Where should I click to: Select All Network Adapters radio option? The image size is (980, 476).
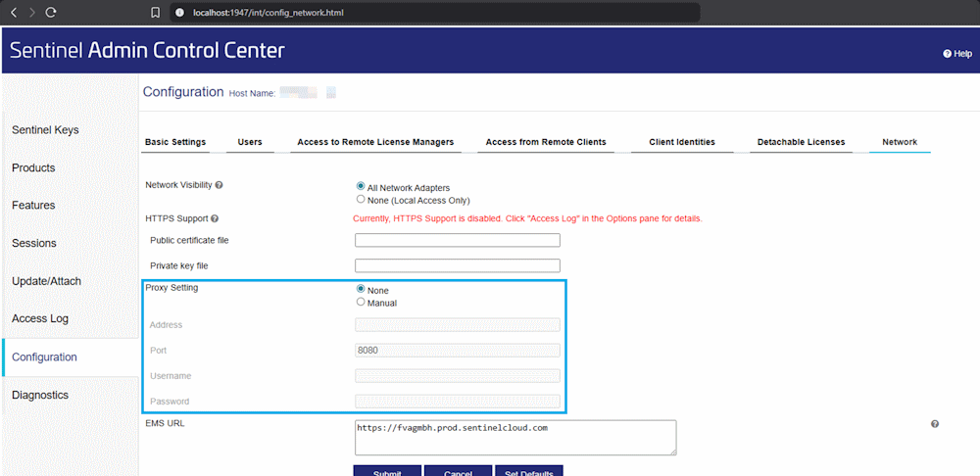[x=361, y=186]
